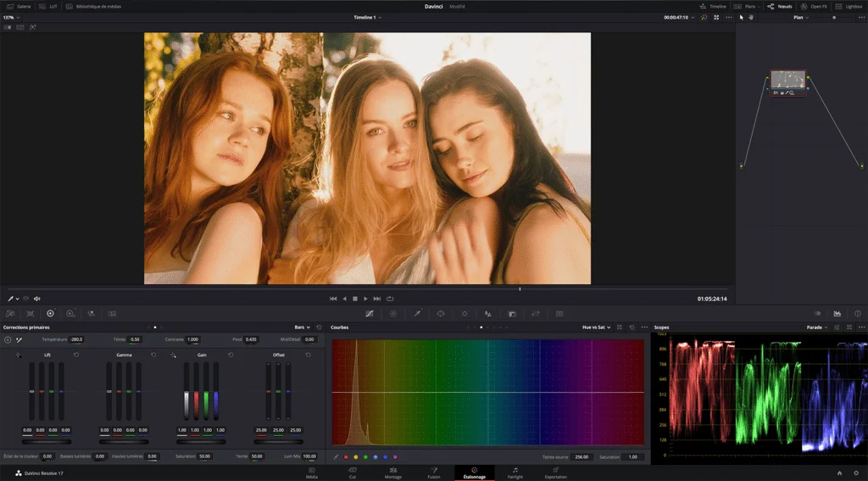This screenshot has height=481, width=868.
Task: Click the Timeline button in top bar
Action: click(x=712, y=7)
